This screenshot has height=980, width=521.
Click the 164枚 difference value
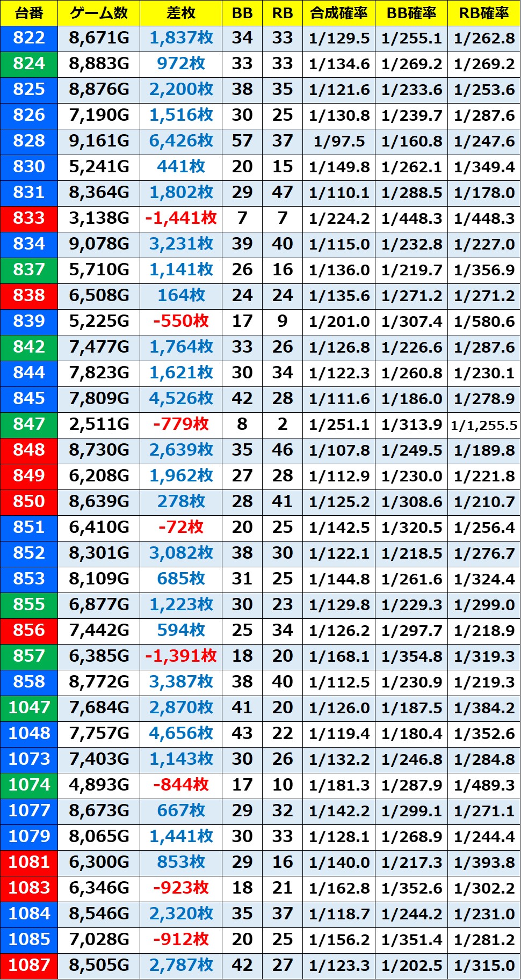point(181,296)
